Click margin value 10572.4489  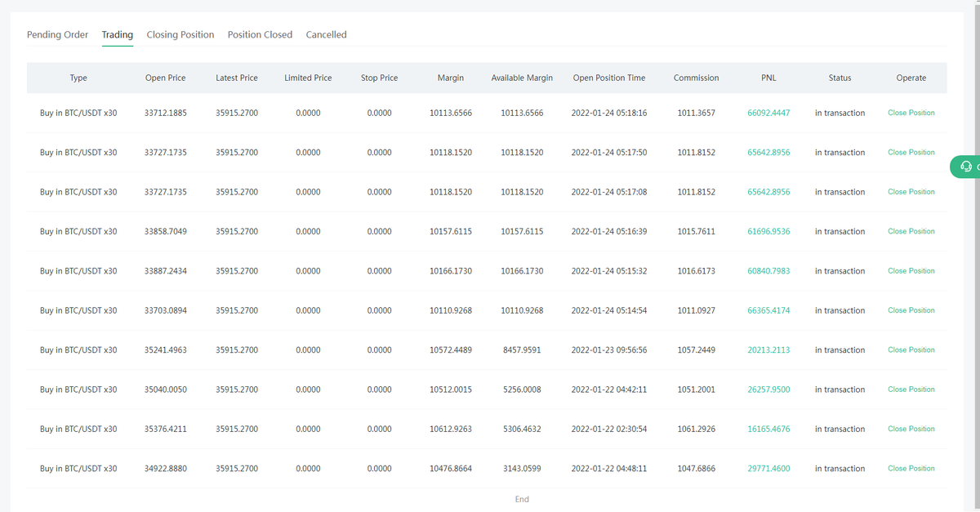[x=451, y=349]
